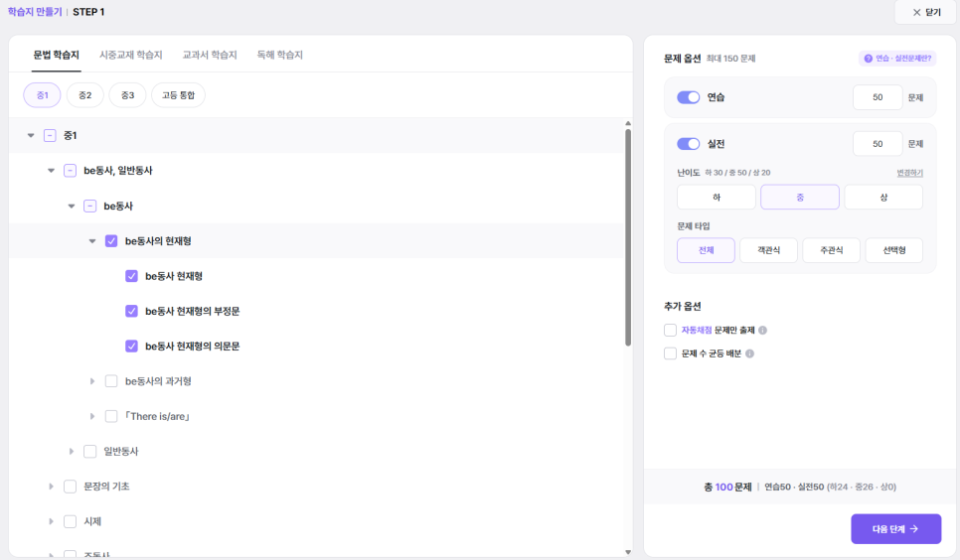Check the 일반동사 checkbox
960x560 pixels.
pos(90,451)
